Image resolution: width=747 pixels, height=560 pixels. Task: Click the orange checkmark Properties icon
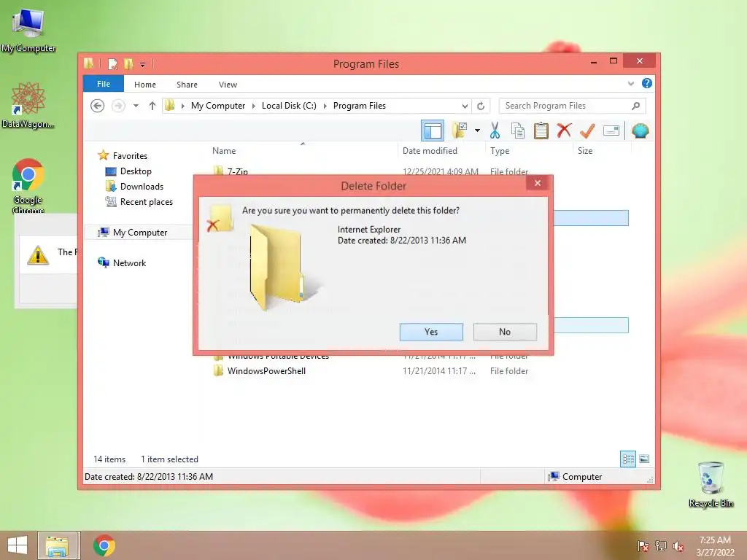587,131
